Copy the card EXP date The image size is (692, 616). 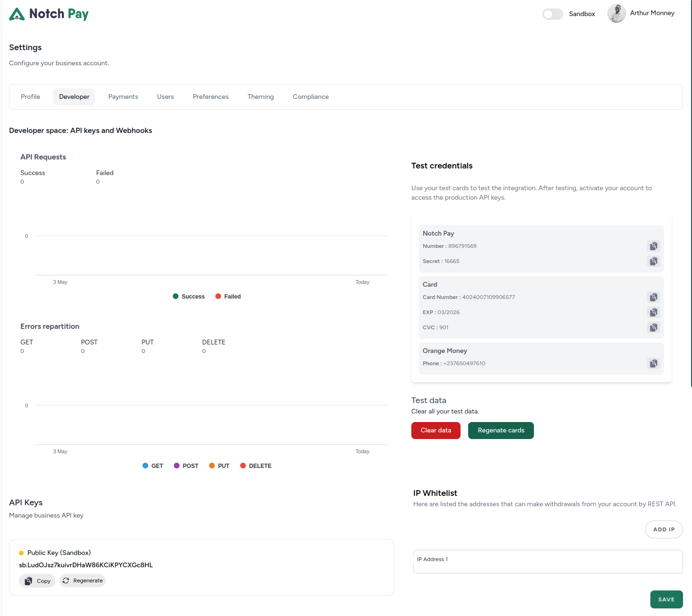[653, 312]
